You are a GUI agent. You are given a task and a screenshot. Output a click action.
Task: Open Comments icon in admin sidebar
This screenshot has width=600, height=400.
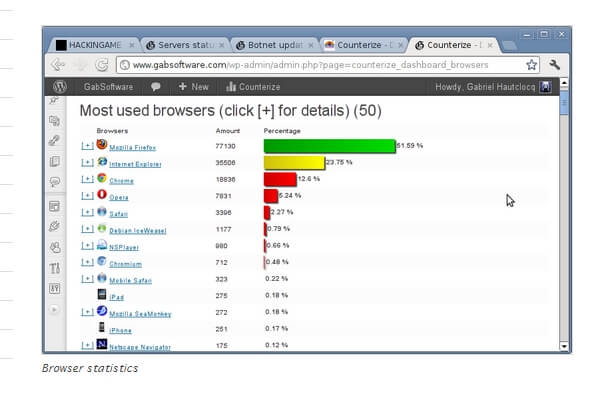click(x=55, y=182)
